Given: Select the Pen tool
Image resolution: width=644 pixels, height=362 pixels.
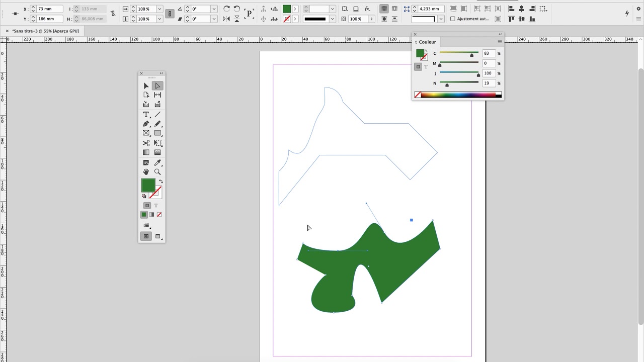Looking at the screenshot, I should pos(146,124).
